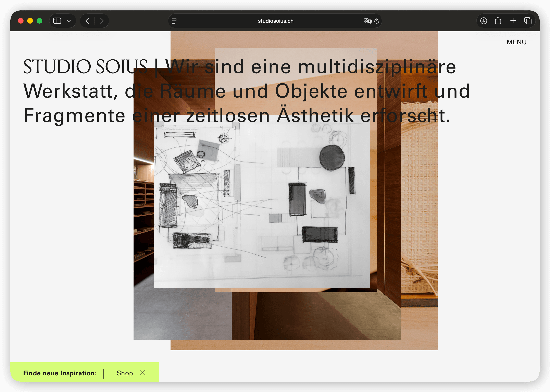Show the downloads list
This screenshot has height=392, width=550.
point(483,21)
